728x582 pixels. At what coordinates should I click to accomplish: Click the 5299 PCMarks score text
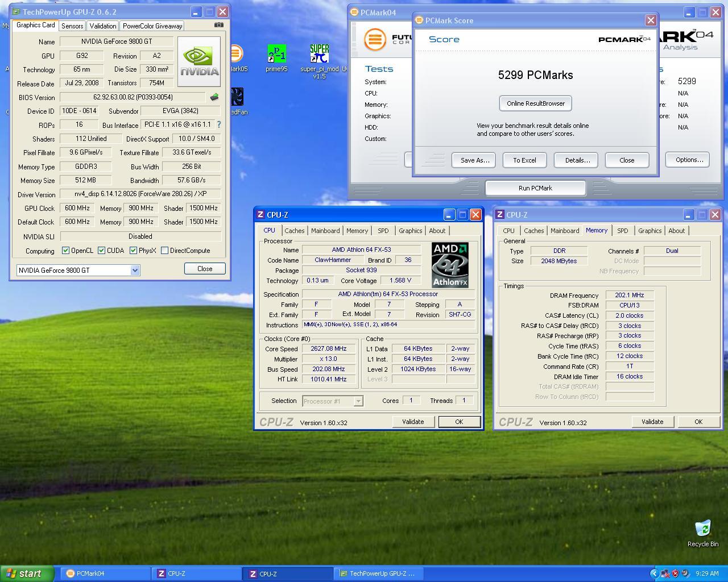click(535, 75)
